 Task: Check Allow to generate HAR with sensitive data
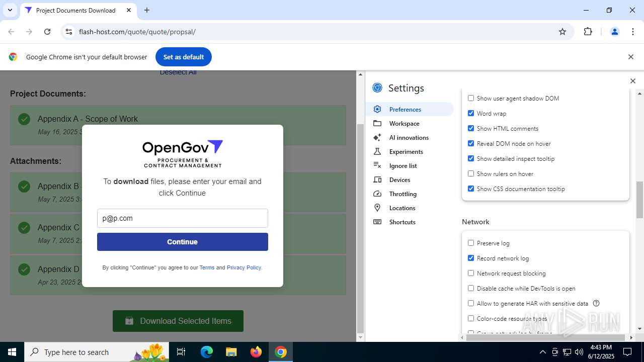[471, 303]
